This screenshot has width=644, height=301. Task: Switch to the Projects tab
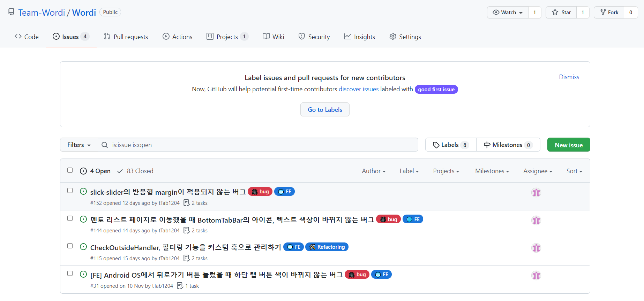click(227, 37)
